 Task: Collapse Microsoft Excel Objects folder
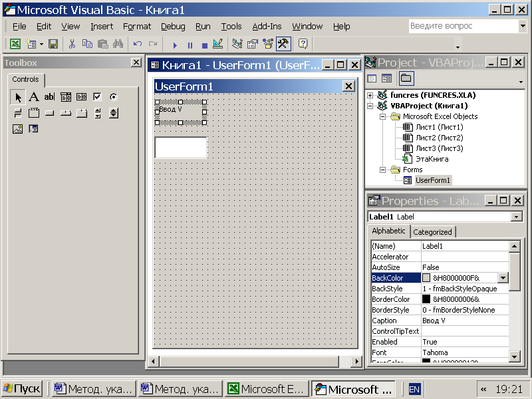[x=383, y=117]
